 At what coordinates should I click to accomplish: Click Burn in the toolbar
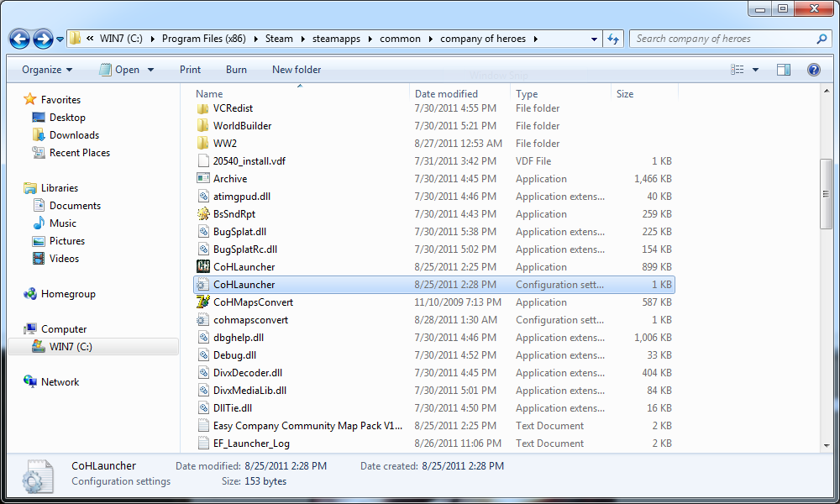(236, 70)
